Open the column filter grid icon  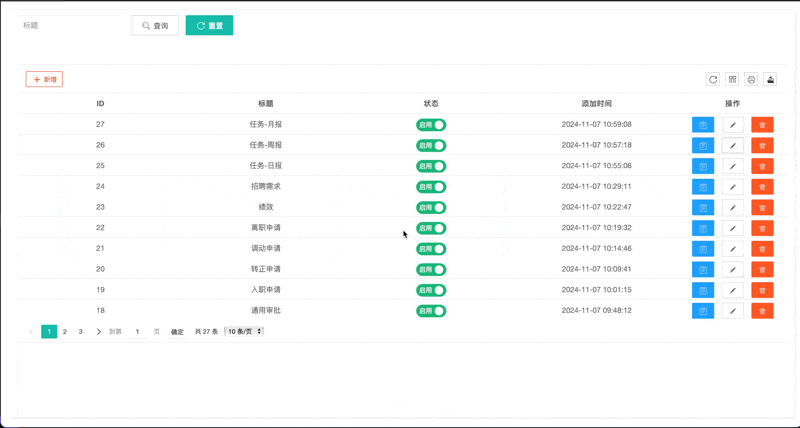[733, 79]
